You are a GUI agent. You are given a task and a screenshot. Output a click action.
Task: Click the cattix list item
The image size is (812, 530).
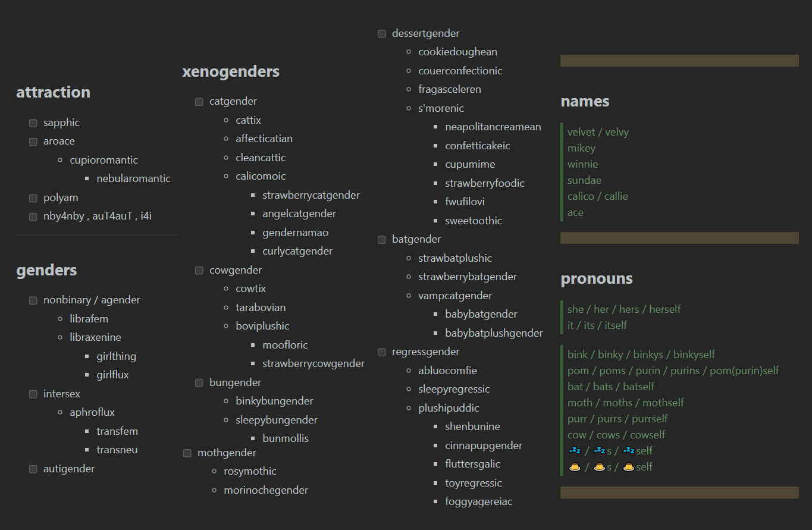(x=248, y=120)
